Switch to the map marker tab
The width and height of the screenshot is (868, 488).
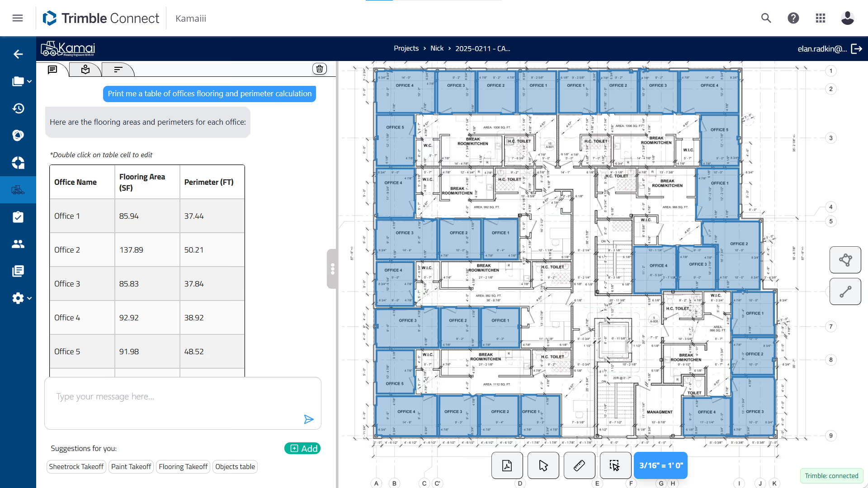click(85, 70)
